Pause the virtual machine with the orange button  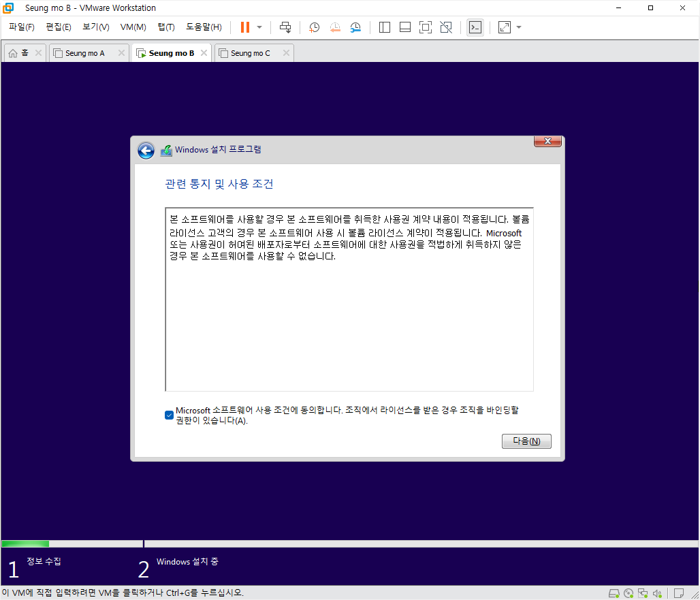coord(244,27)
